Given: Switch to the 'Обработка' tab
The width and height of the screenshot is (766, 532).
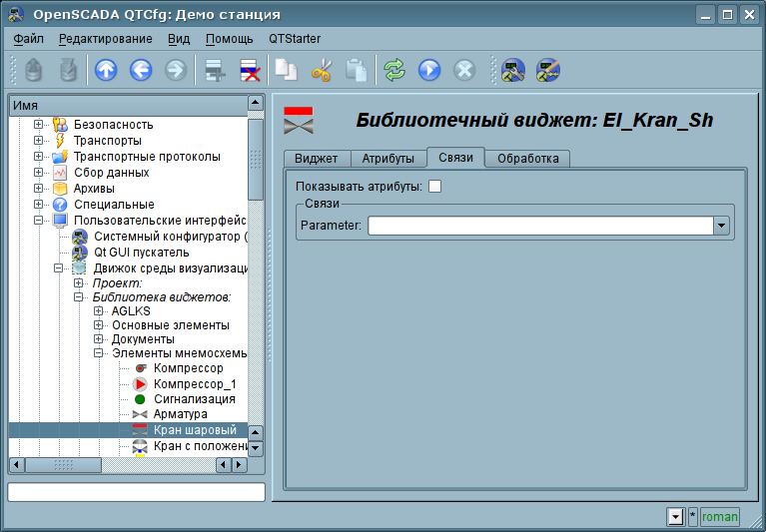Looking at the screenshot, I should [x=527, y=159].
